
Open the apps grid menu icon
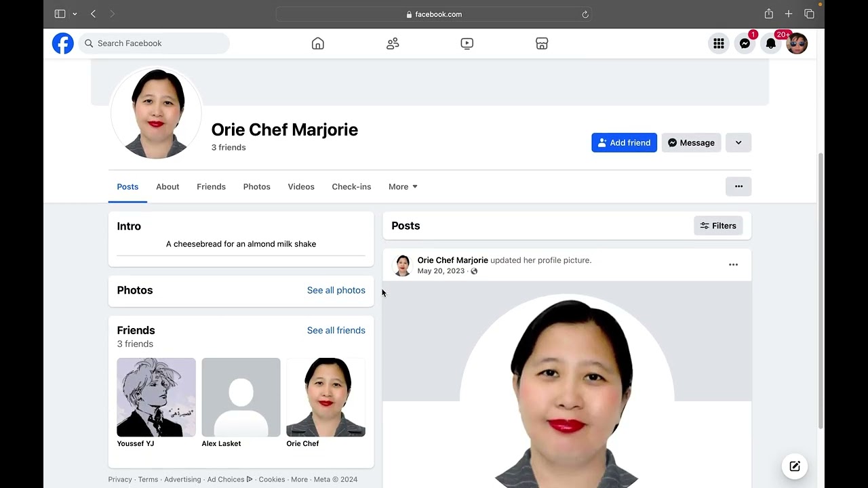719,43
